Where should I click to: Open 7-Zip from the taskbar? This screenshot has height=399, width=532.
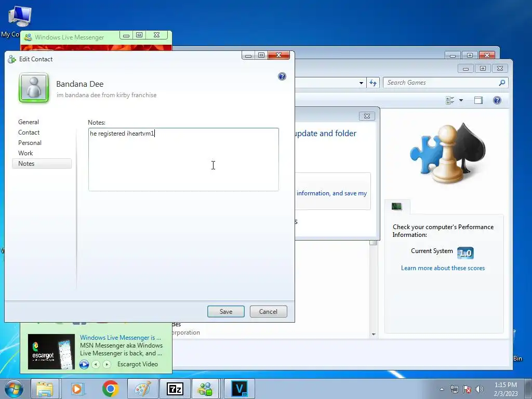(x=175, y=389)
